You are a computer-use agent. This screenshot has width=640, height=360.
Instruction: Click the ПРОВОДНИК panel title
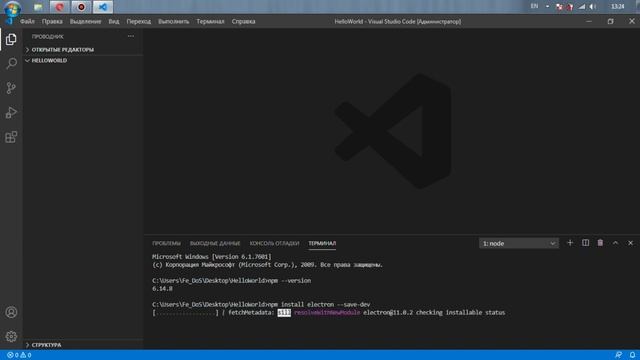47,37
